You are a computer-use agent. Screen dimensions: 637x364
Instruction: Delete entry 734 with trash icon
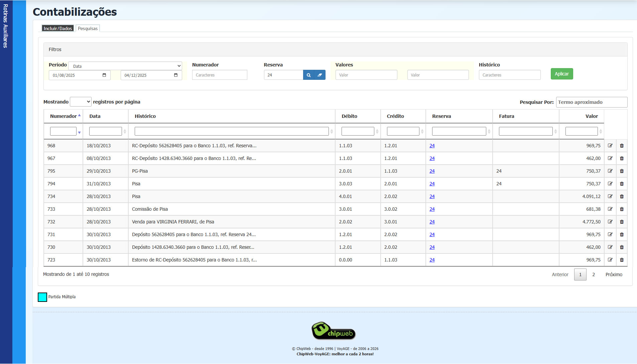(622, 196)
